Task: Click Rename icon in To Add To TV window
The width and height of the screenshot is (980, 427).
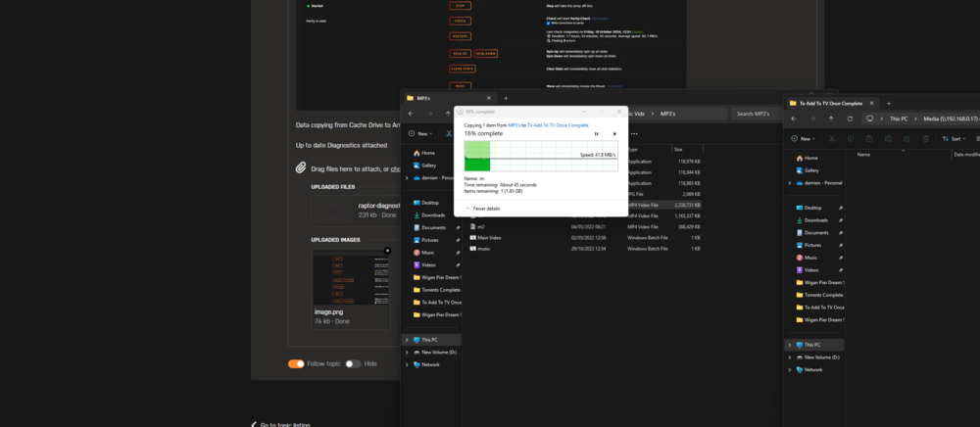Action: click(888, 139)
